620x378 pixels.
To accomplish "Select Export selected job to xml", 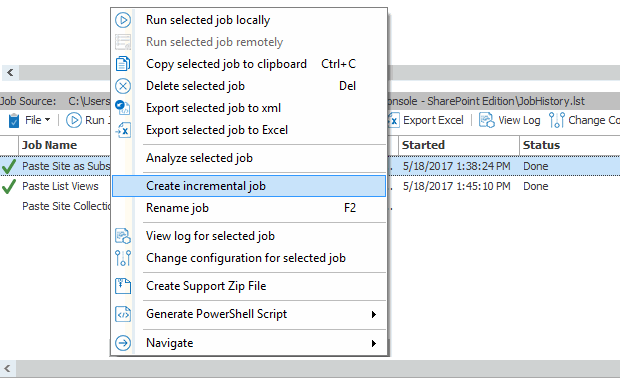I will 249,108.
